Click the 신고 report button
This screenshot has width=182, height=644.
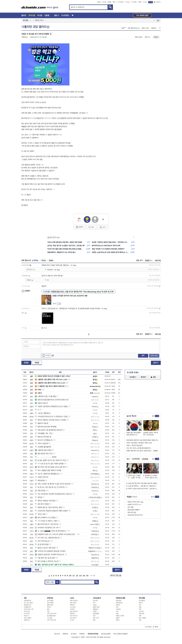click(102, 227)
